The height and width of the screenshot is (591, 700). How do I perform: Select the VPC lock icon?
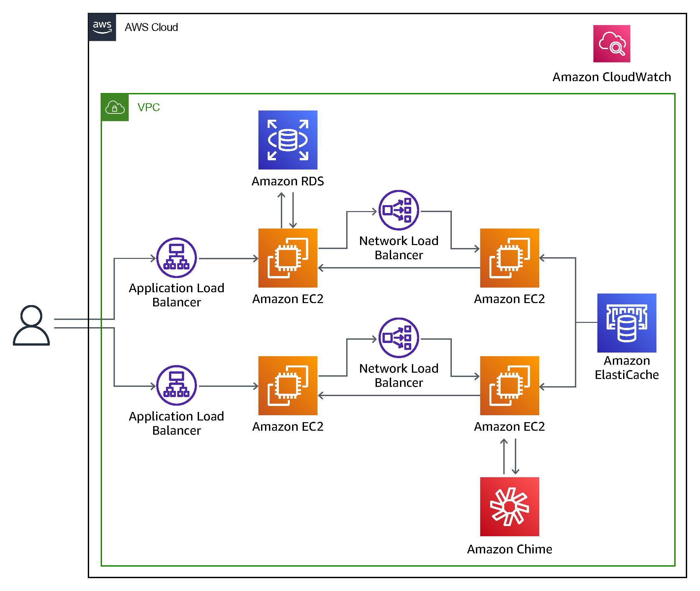[114, 107]
